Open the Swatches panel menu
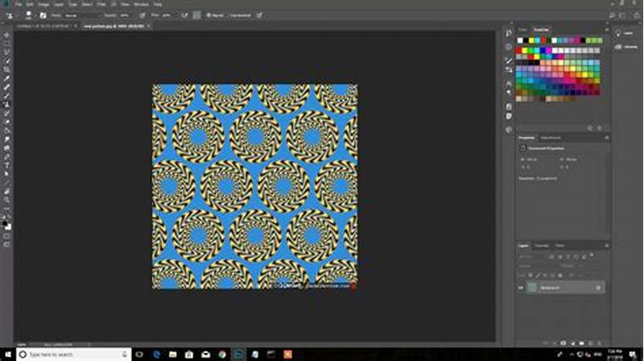The image size is (644, 361). (x=607, y=30)
